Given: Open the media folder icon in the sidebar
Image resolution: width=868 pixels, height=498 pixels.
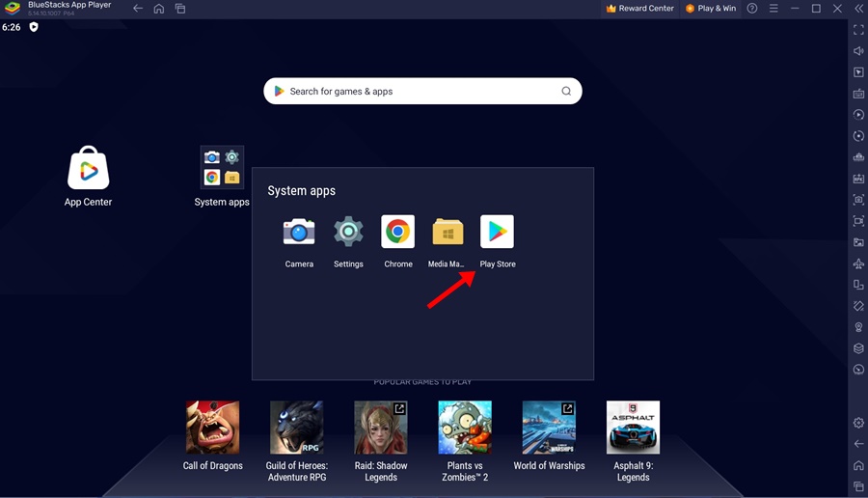Looking at the screenshot, I should point(858,242).
